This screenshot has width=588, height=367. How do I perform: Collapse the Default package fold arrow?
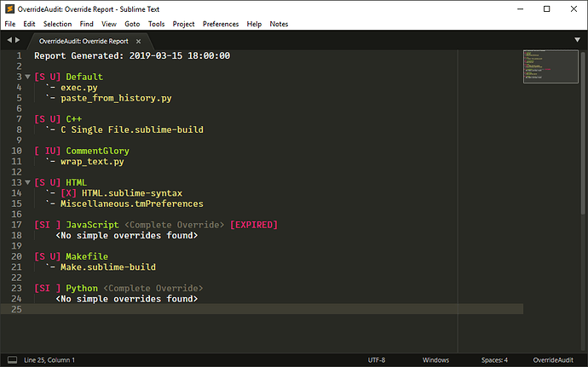[27, 77]
